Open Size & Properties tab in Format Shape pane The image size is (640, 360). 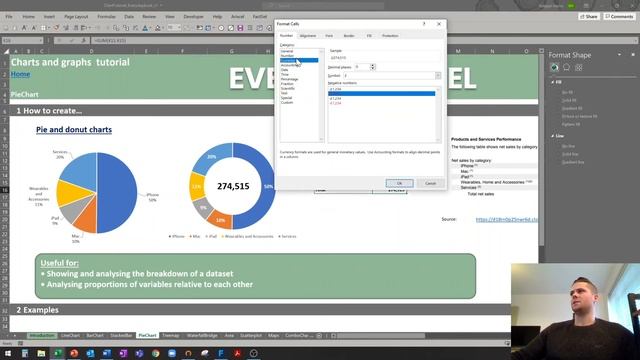coord(579,68)
